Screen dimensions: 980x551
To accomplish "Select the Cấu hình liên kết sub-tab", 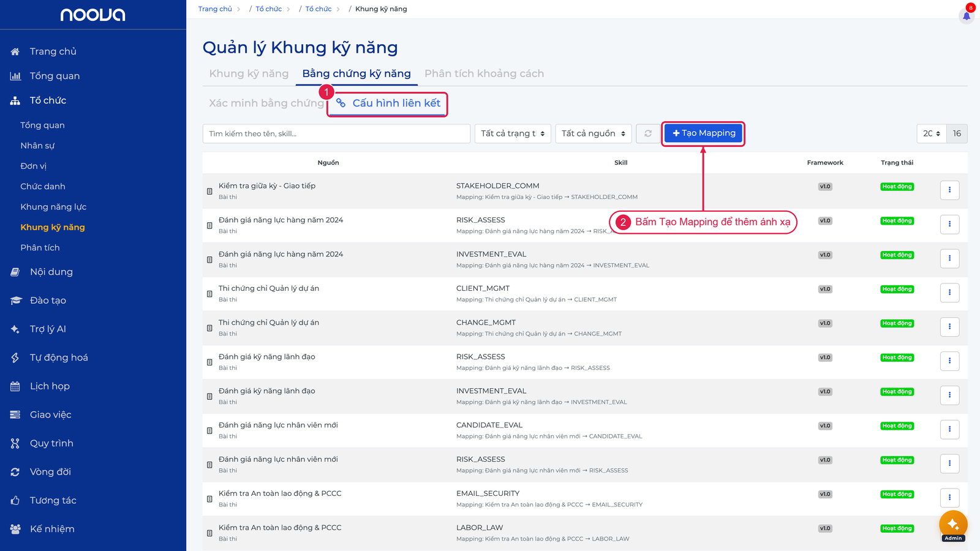I will (388, 103).
